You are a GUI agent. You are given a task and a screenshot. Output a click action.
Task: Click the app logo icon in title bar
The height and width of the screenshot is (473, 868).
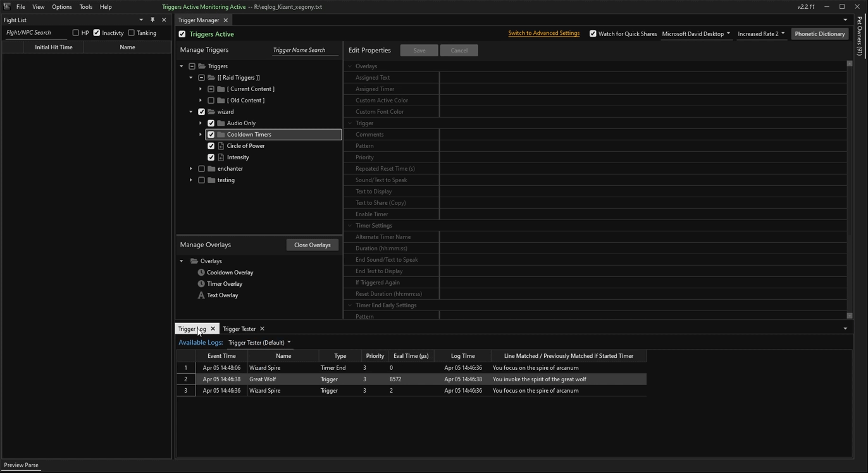[7, 6]
